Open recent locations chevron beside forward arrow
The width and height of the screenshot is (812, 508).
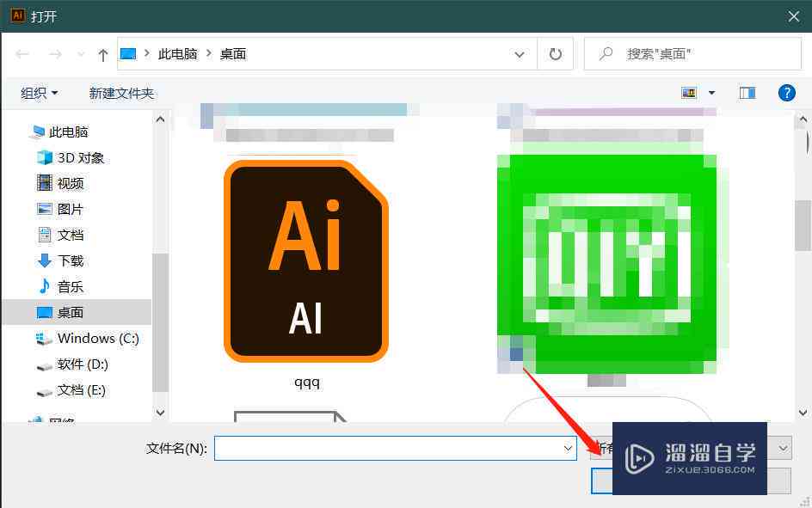pos(81,54)
